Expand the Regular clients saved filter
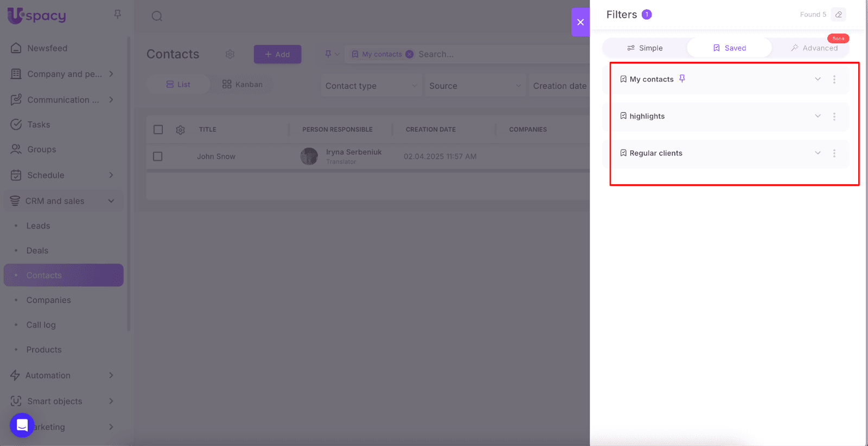This screenshot has width=868, height=446. pos(818,153)
